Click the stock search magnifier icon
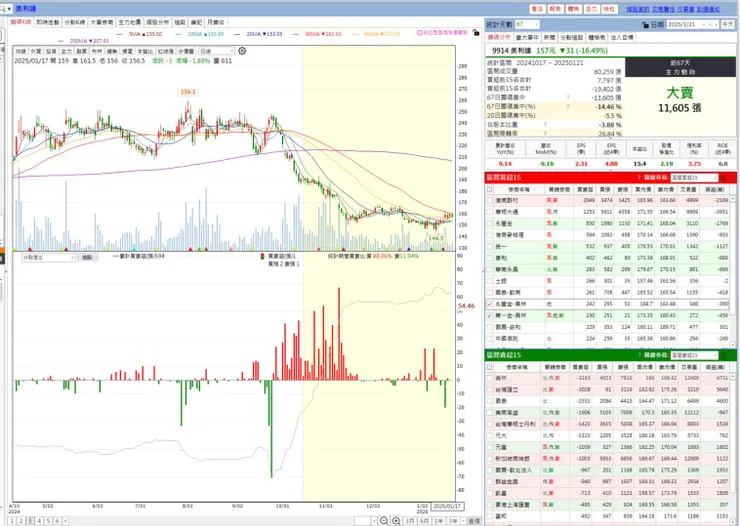 pos(3,8)
